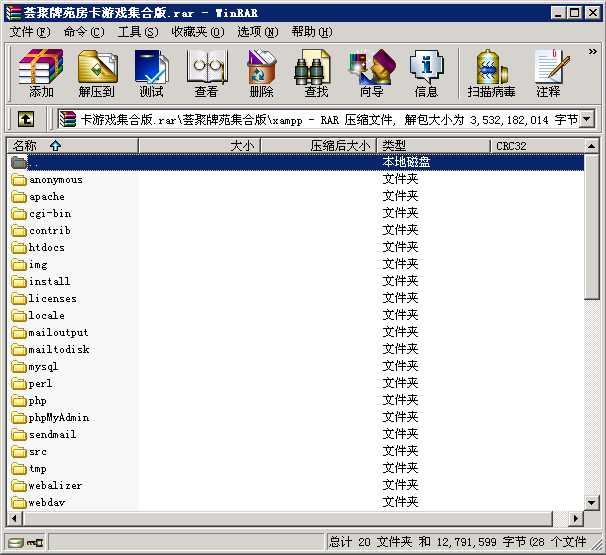606x555 pixels.
Task: Select the install folder row
Action: coord(296,282)
